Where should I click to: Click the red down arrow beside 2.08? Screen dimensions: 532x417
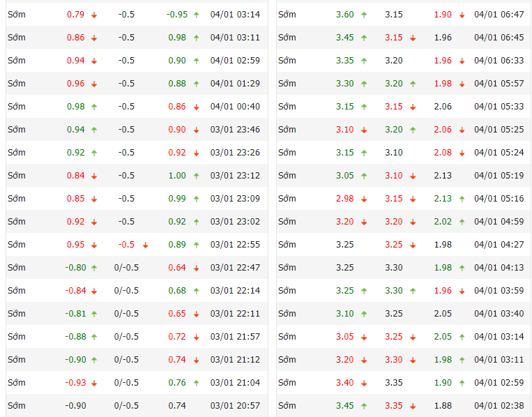click(x=462, y=153)
